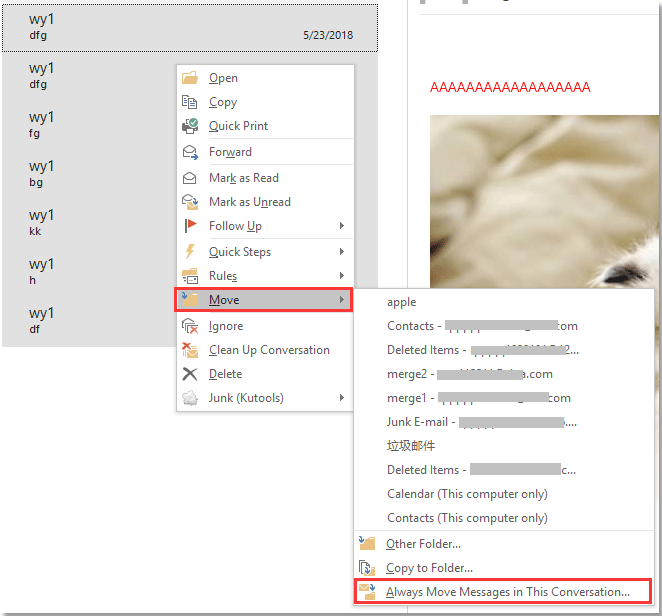Expand the Follow Up submenu arrow
The image size is (662, 616).
[342, 226]
